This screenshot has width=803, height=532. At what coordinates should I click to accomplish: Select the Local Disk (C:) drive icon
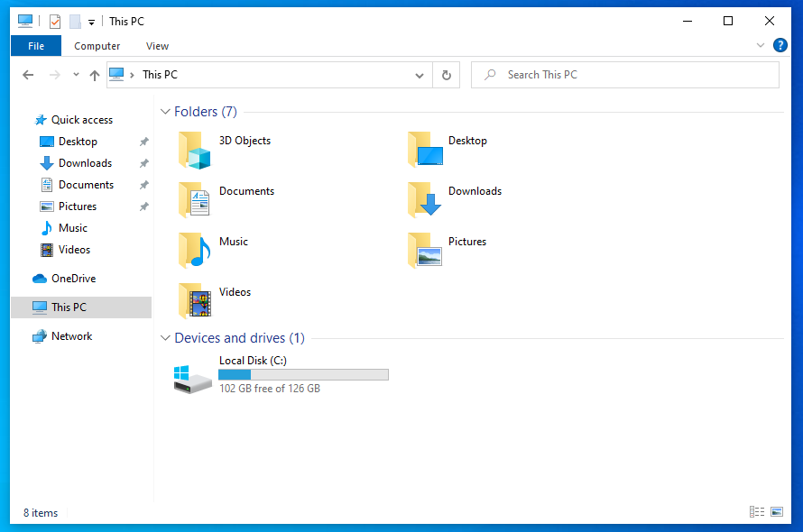pos(192,379)
